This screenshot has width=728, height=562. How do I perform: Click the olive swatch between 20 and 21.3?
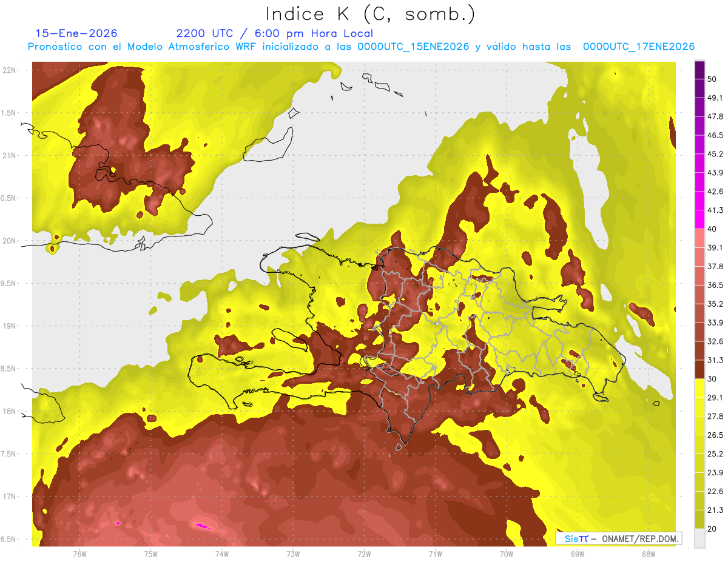pyautogui.click(x=699, y=520)
